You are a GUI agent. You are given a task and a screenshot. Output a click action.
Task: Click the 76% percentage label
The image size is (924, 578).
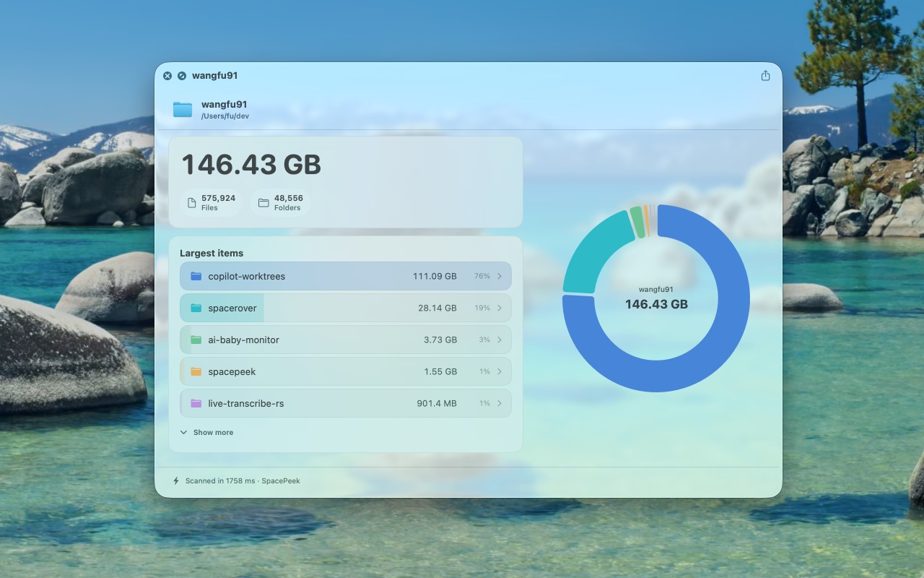pos(482,276)
